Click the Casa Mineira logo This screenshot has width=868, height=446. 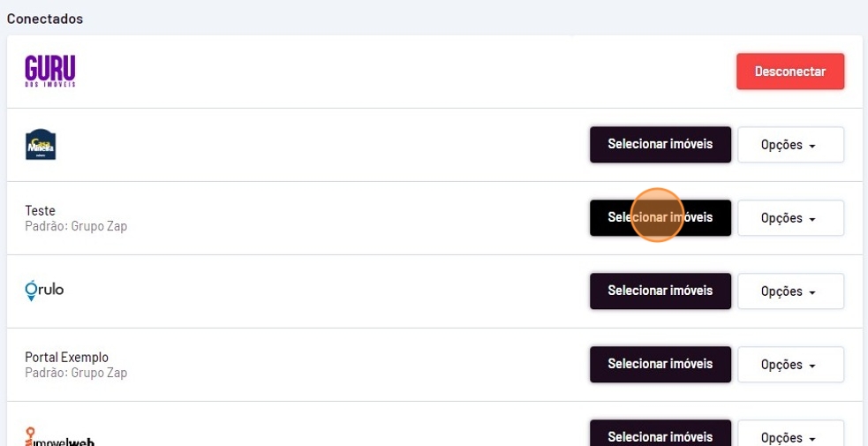click(41, 145)
